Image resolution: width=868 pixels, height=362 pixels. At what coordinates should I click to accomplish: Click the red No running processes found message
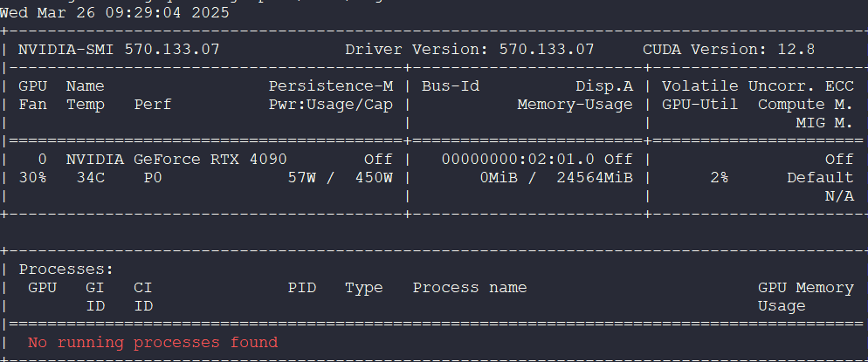click(x=153, y=343)
